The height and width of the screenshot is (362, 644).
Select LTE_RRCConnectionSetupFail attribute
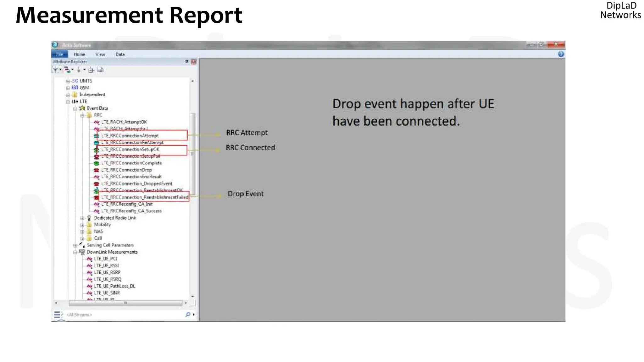(x=130, y=156)
